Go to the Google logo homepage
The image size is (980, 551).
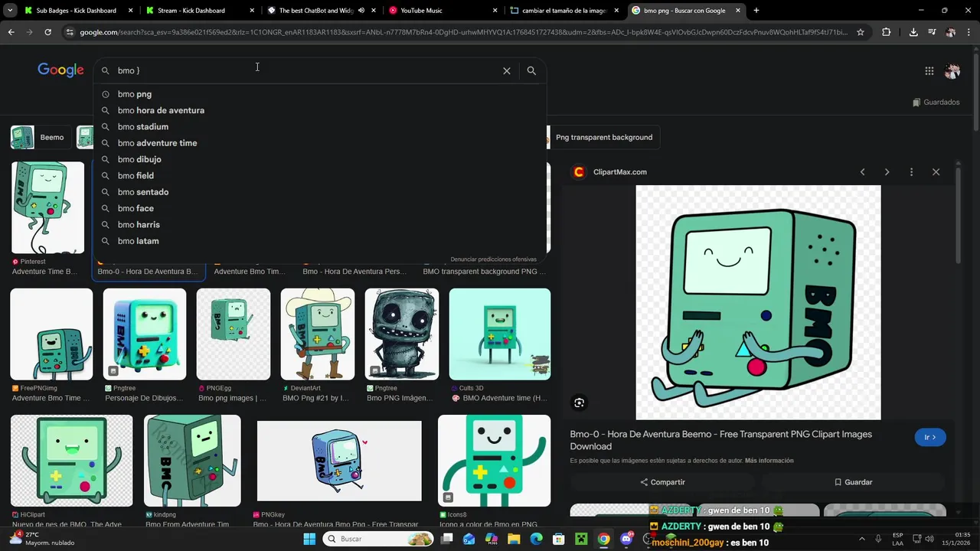[60, 70]
